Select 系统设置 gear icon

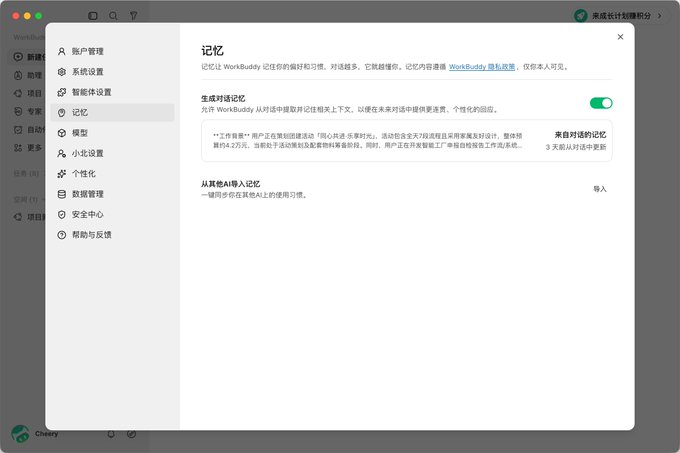pos(62,72)
